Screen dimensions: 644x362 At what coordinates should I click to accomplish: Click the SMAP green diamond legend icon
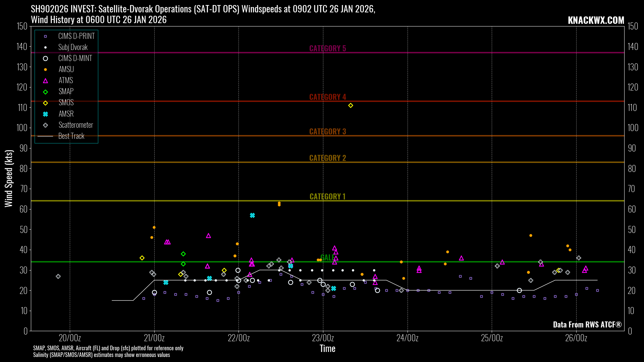point(46,92)
